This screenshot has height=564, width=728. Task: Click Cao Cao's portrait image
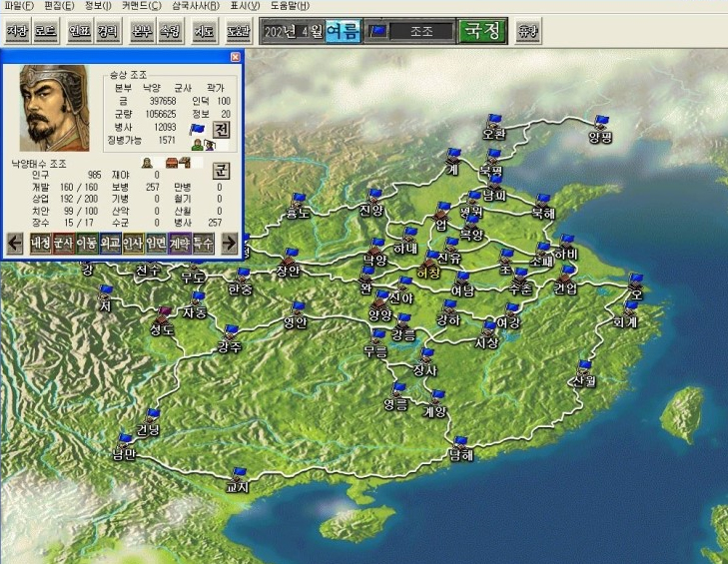[x=54, y=108]
